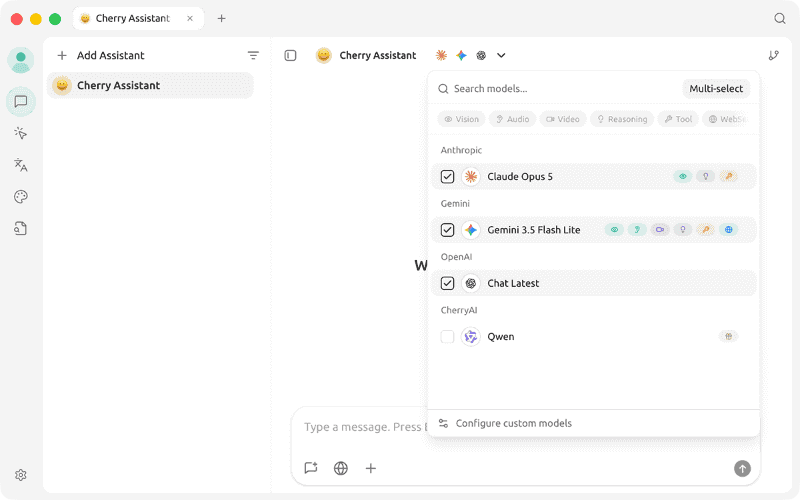Select Cherry Assistant in the assistant list
Image resolution: width=800 pixels, height=500 pixels.
coord(150,85)
